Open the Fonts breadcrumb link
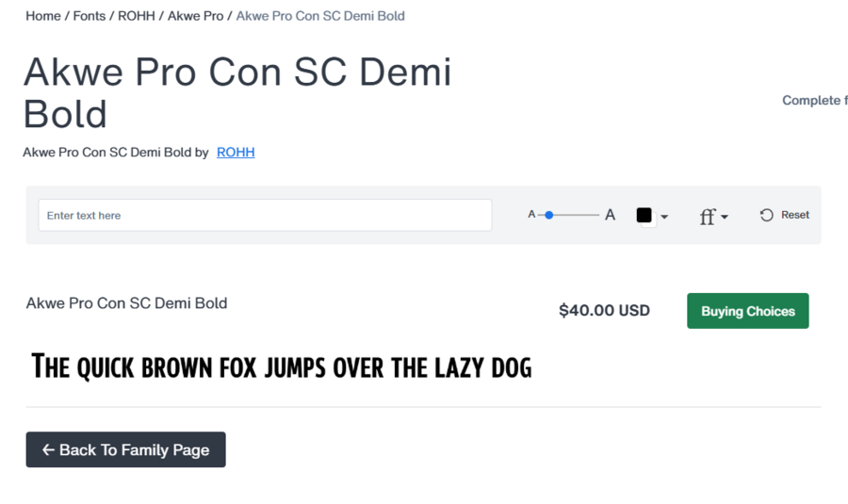848x504 pixels. pos(90,16)
